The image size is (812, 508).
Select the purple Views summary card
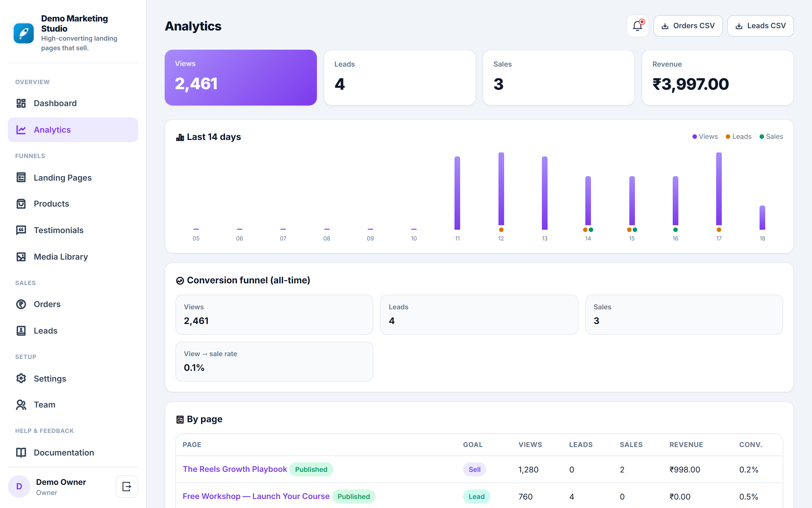click(x=240, y=78)
